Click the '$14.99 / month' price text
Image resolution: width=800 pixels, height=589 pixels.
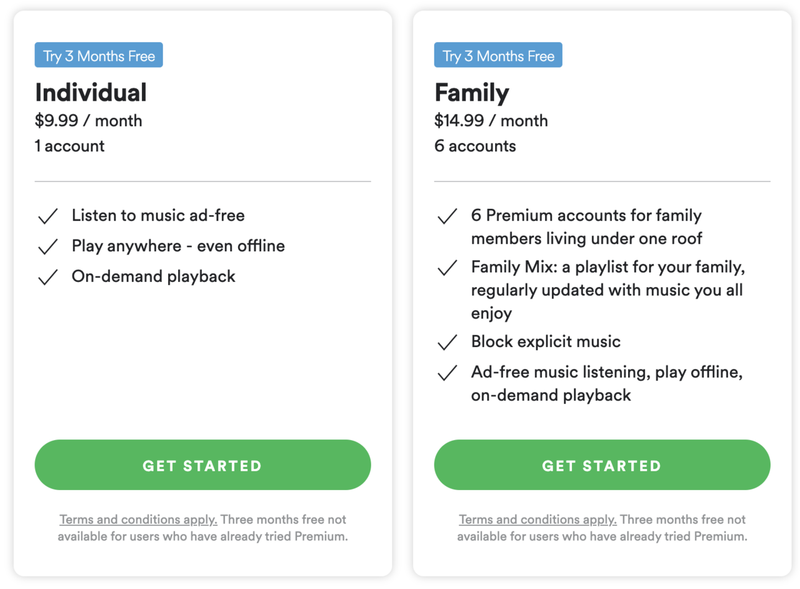click(490, 120)
